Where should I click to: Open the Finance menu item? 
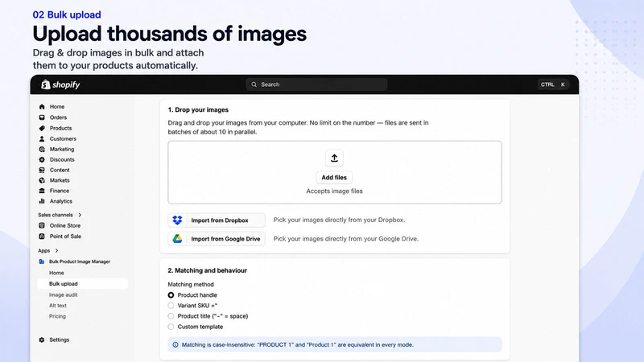click(59, 191)
